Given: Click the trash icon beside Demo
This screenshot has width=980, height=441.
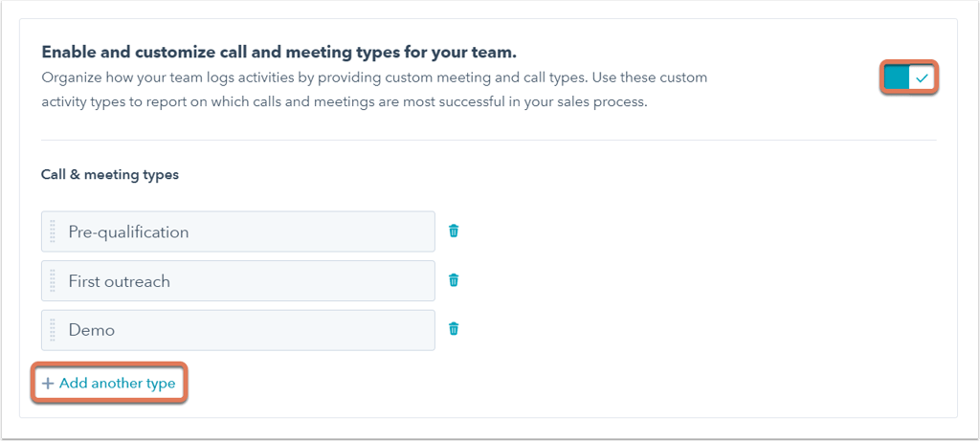Looking at the screenshot, I should [454, 328].
